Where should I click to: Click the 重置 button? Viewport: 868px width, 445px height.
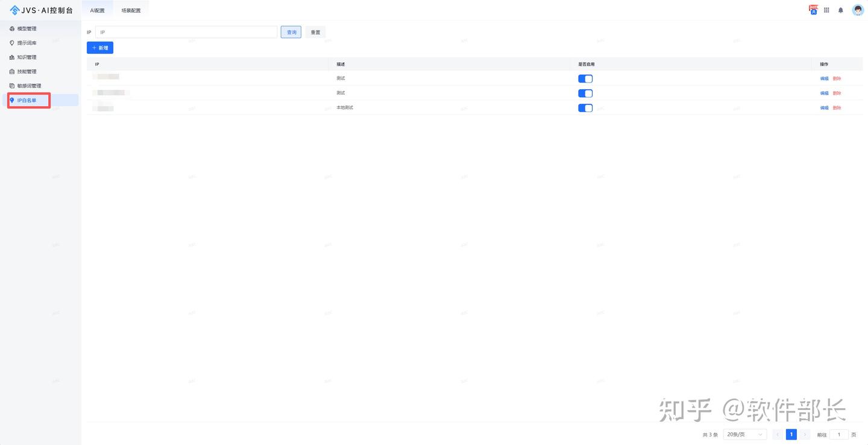coord(315,32)
